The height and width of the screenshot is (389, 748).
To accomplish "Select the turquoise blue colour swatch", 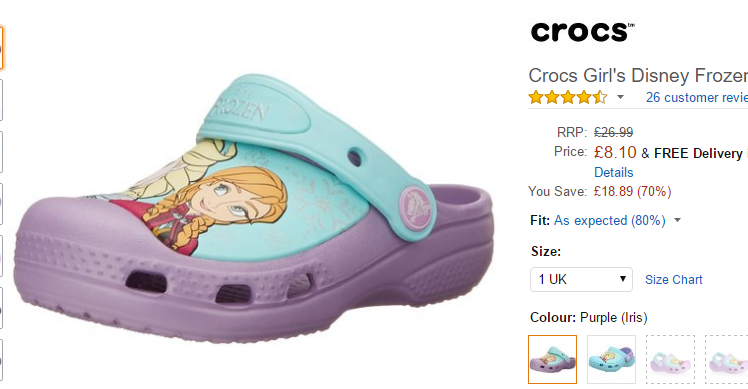I will tap(612, 359).
